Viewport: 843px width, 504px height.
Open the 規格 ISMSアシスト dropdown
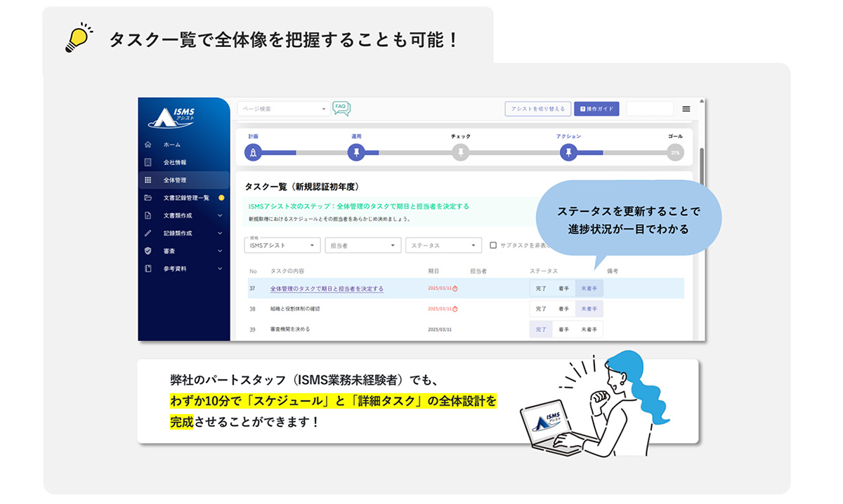282,245
